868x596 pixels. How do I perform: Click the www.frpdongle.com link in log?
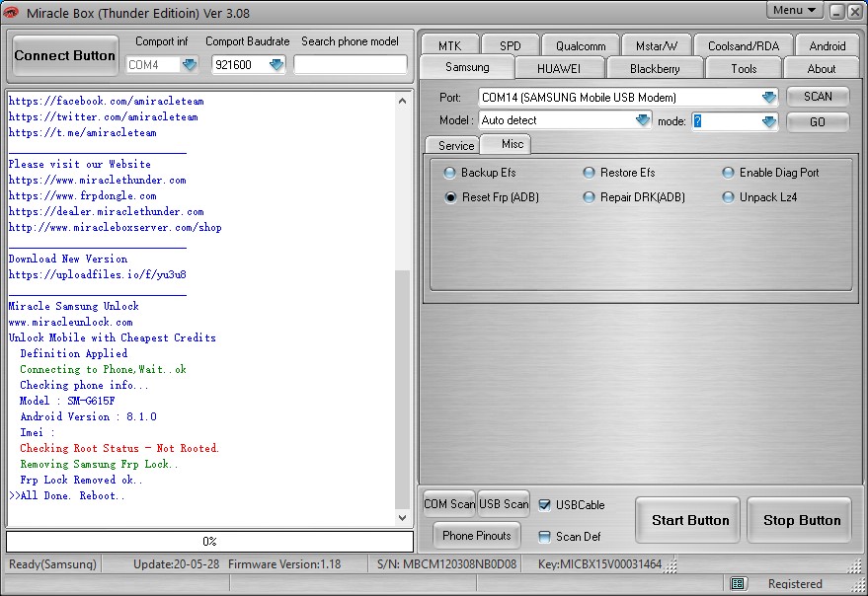(83, 196)
